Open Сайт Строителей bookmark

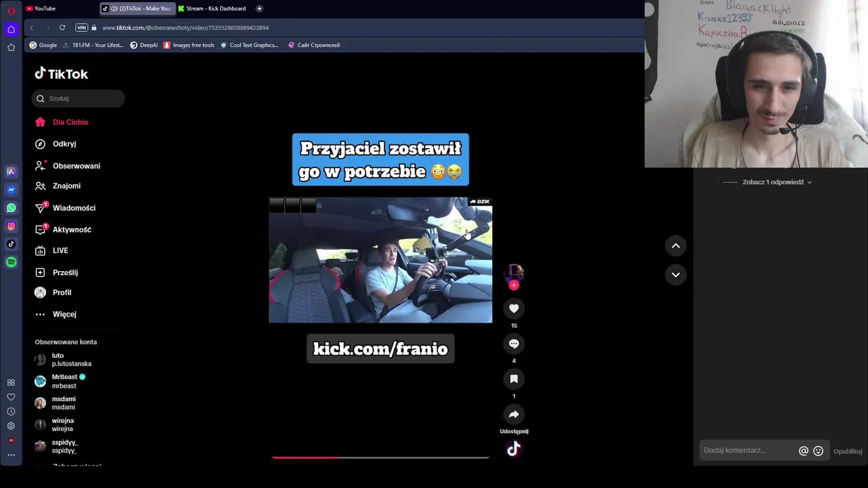[x=314, y=45]
